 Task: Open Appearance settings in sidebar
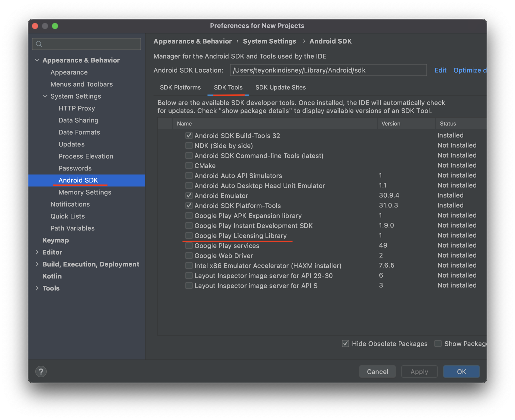coord(69,72)
